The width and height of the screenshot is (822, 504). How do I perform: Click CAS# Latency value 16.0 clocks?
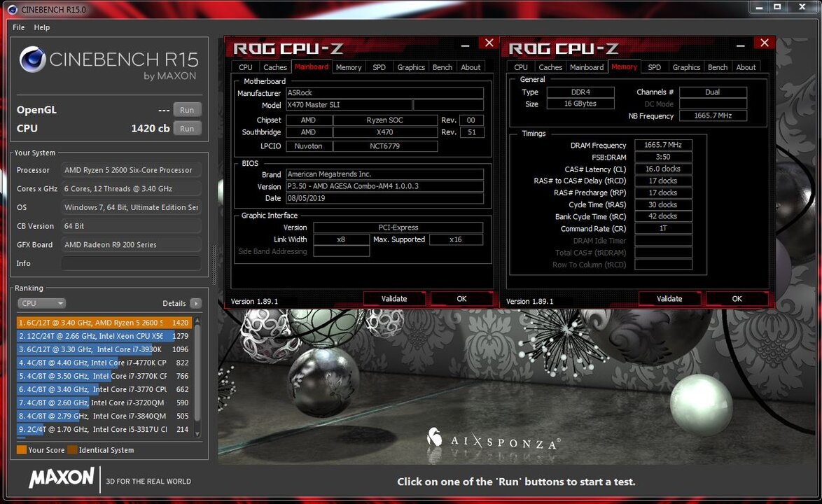point(663,169)
